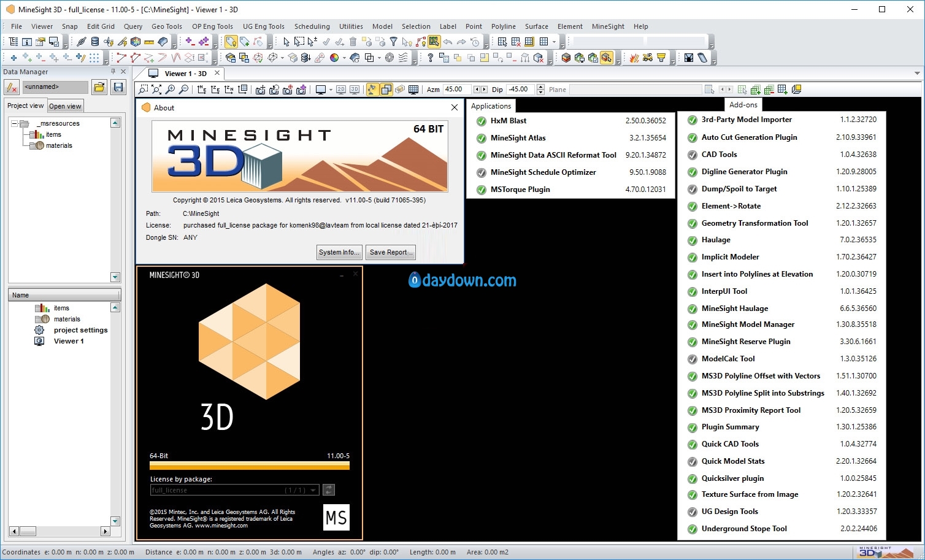
Task: Toggle the highlighted block selection cursor button
Action: [x=606, y=58]
